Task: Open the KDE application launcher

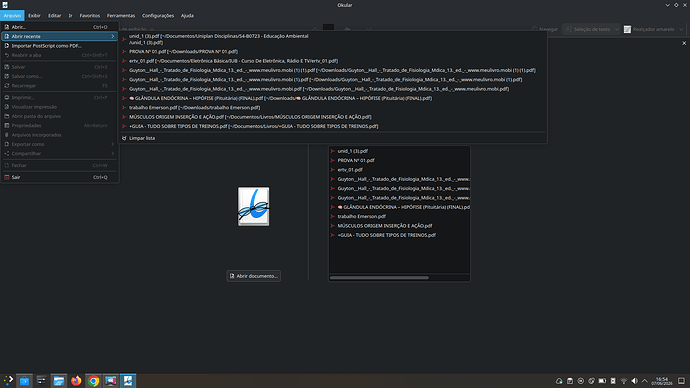Action: [x=8, y=381]
